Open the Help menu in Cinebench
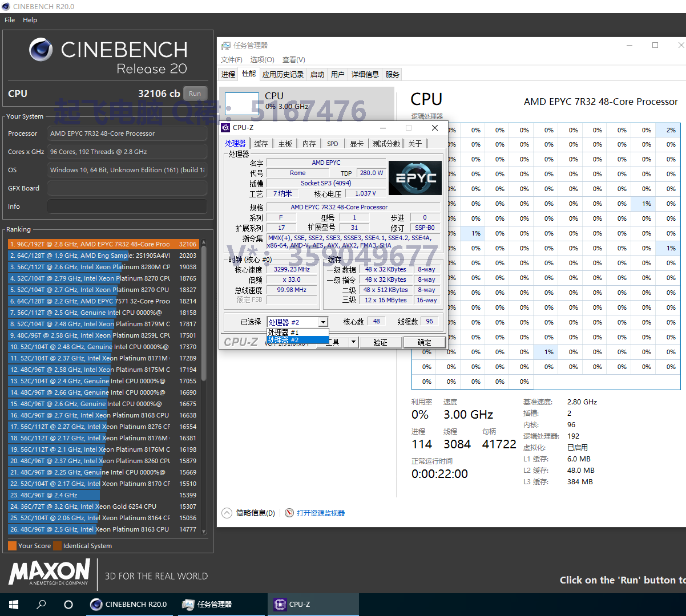Screen dimensions: 686x616 click(30, 20)
